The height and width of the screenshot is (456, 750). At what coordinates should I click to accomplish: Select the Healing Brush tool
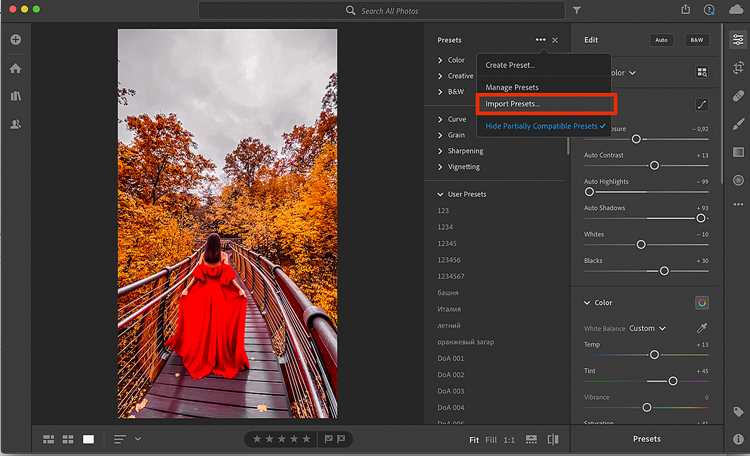(x=738, y=96)
